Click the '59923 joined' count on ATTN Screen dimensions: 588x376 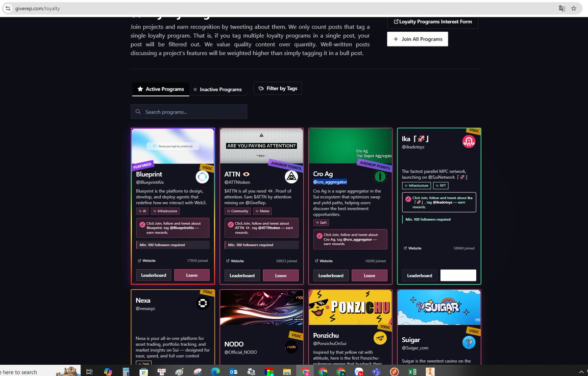[x=287, y=261]
